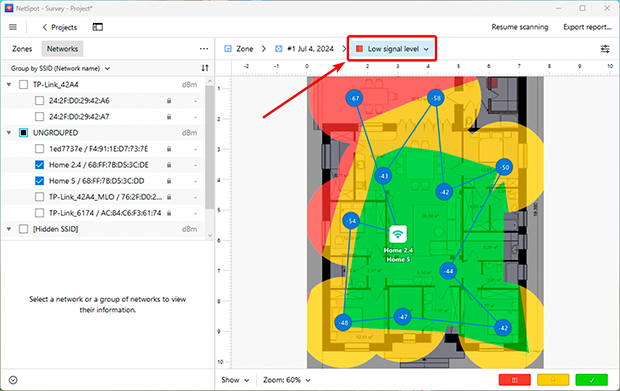Click the Home 2.4 / Home 5 router icon

point(398,234)
